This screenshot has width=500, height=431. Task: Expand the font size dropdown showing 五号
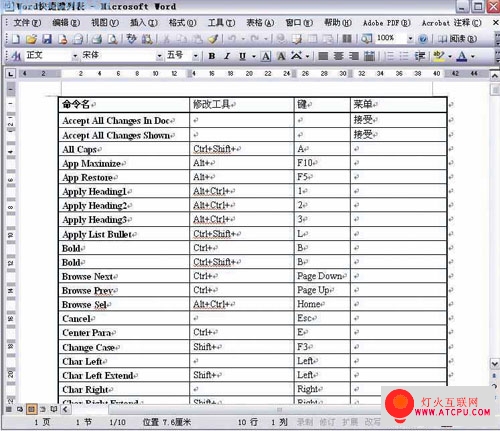196,56
